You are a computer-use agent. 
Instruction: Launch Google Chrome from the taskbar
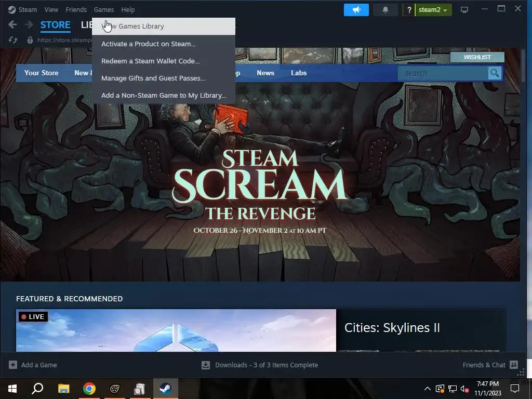point(89,389)
